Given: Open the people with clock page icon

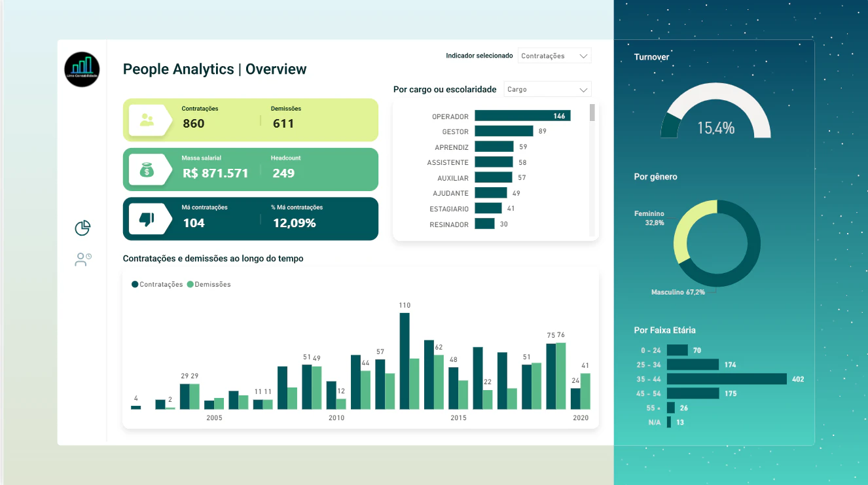Looking at the screenshot, I should click(x=83, y=259).
